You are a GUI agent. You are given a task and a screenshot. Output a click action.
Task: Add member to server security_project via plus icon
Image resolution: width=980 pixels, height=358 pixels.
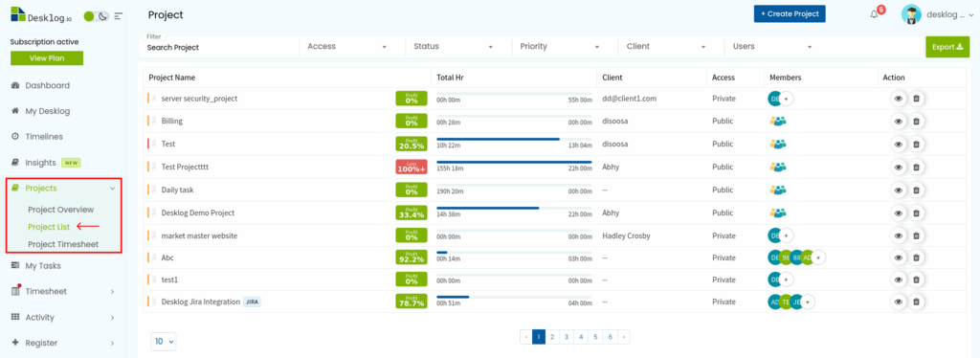click(x=787, y=99)
